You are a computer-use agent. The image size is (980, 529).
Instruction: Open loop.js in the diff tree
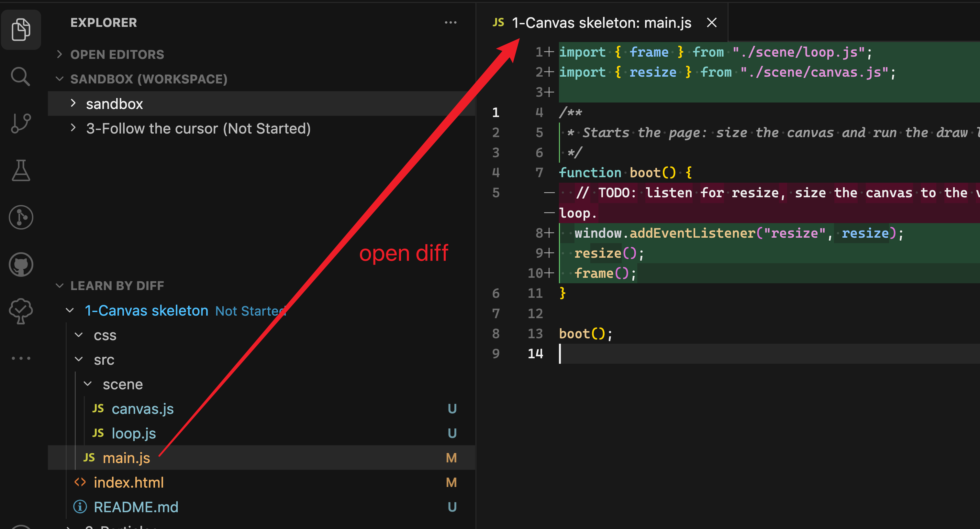[134, 433]
